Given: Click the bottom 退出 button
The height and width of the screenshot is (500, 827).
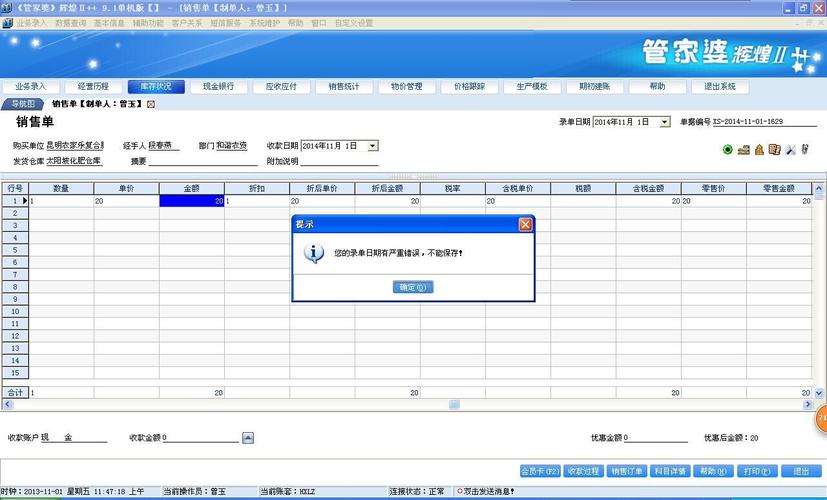Looking at the screenshot, I should [801, 471].
